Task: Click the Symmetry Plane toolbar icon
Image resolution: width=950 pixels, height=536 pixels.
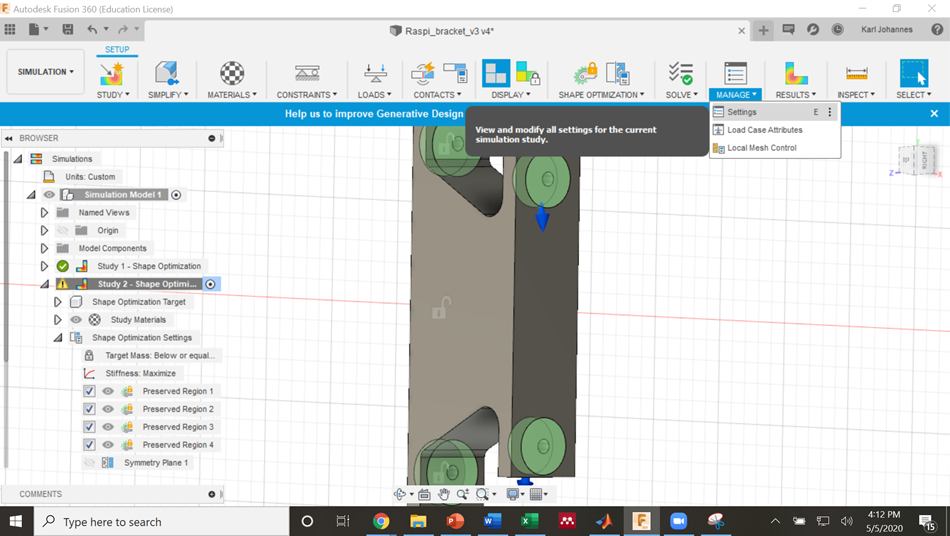Action: 618,73
